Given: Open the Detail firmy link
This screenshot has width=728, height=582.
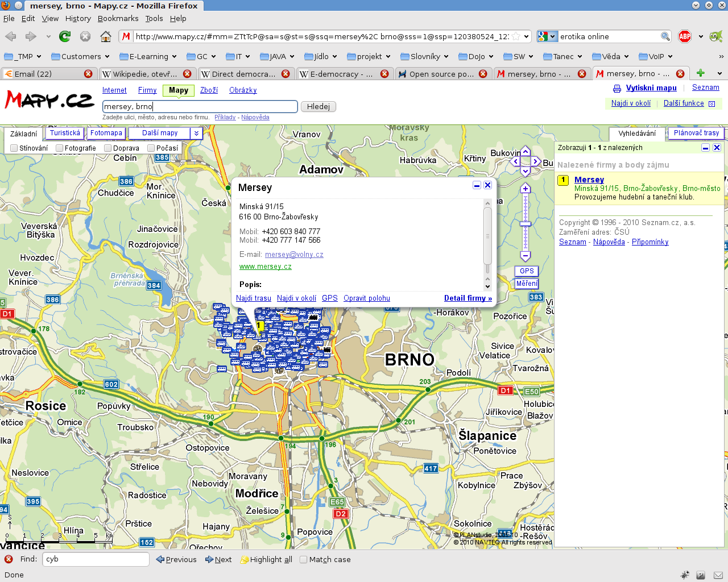Looking at the screenshot, I should click(468, 298).
